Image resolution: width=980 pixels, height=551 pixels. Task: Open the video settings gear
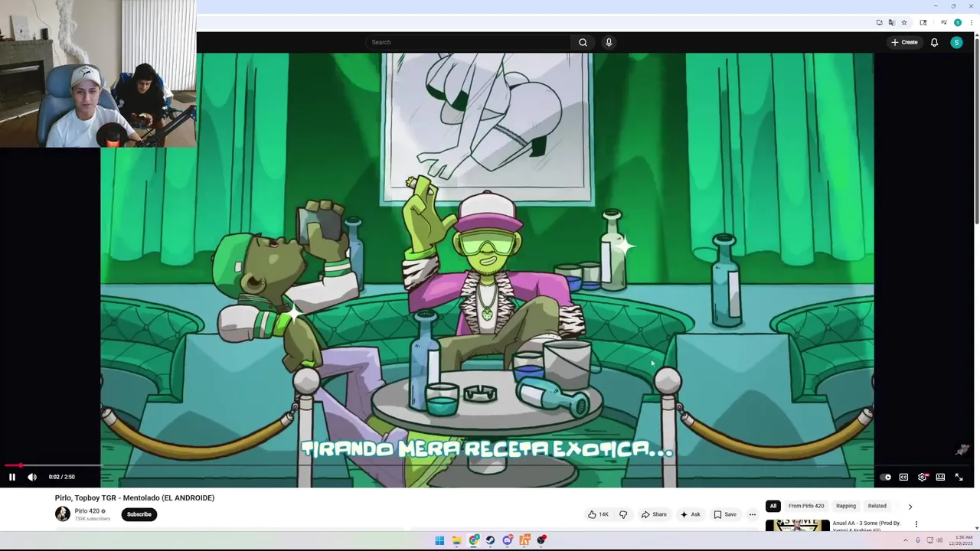pyautogui.click(x=923, y=477)
